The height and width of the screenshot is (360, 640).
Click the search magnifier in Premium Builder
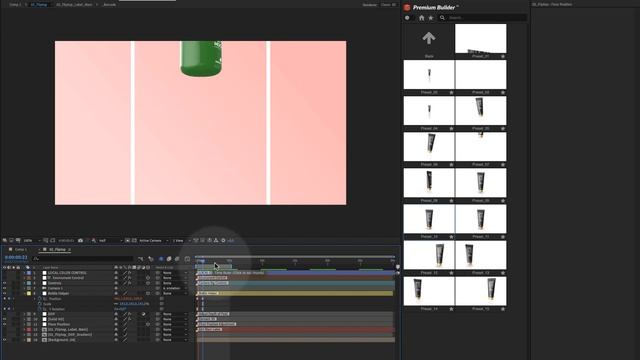click(442, 18)
